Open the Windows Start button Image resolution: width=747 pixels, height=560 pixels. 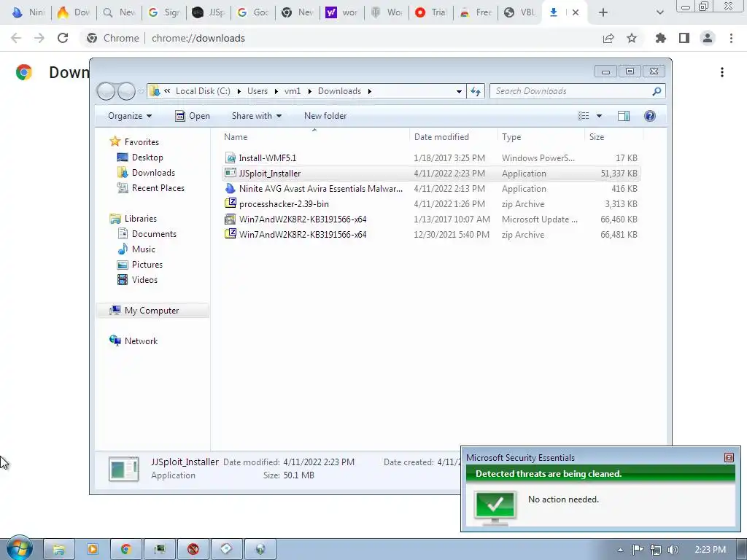point(20,548)
